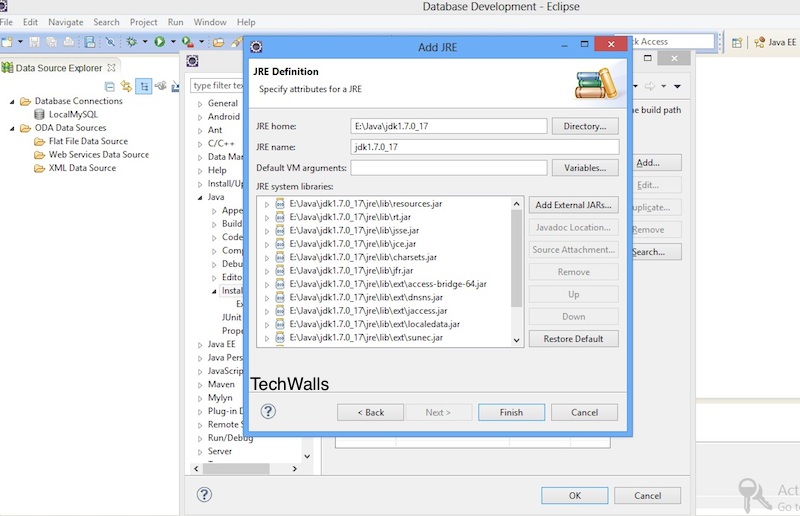Click the open folder toolbar icon
This screenshot has height=516, width=800.
click(x=218, y=42)
